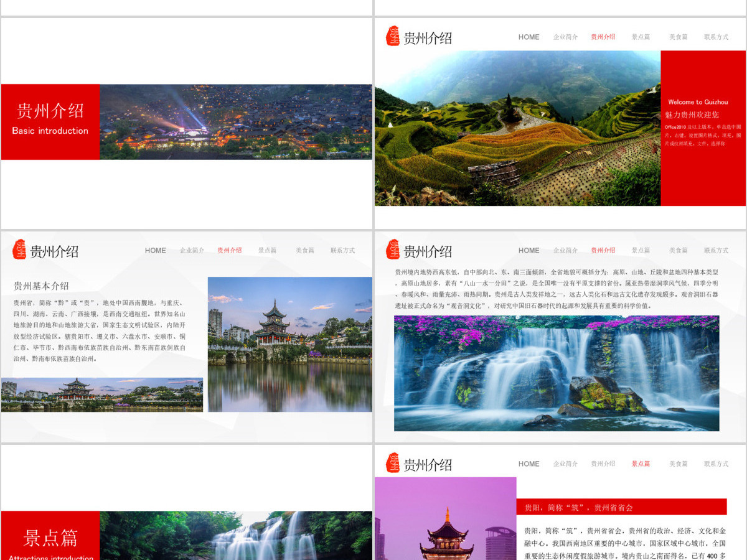The height and width of the screenshot is (560, 747).
Task: Click HOME on the 贵阳 slide
Action: [529, 464]
